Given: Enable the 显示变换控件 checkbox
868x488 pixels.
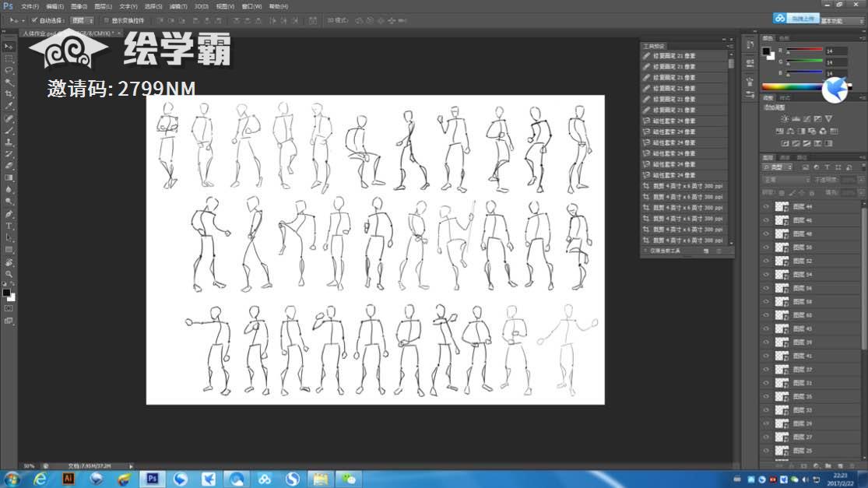Looking at the screenshot, I should click(106, 19).
